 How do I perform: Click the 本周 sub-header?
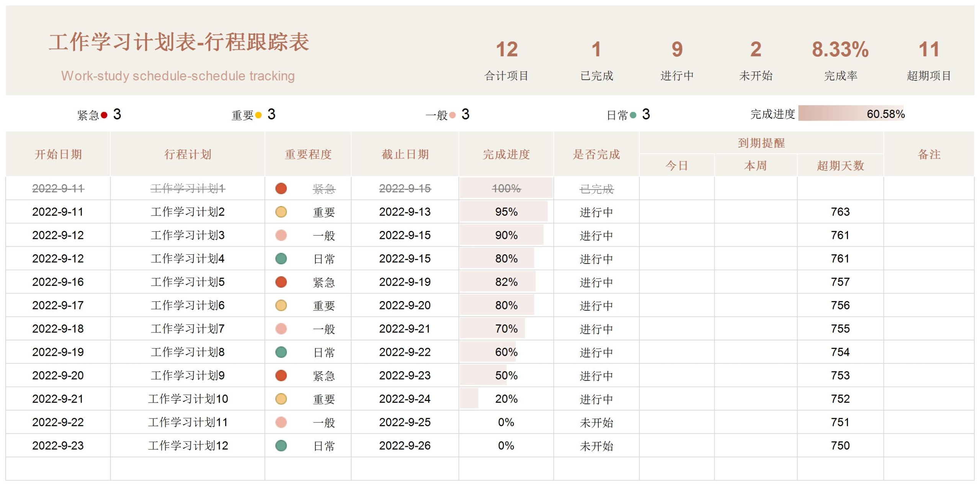(x=756, y=165)
